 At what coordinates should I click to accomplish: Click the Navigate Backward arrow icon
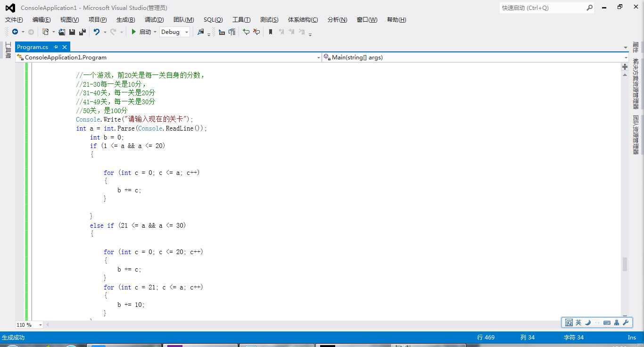click(15, 32)
